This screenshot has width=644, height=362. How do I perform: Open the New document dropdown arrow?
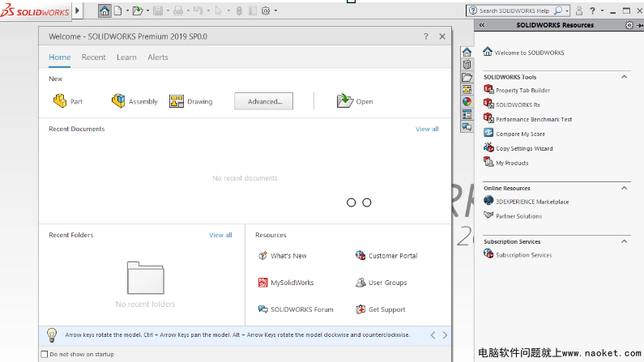point(127,11)
